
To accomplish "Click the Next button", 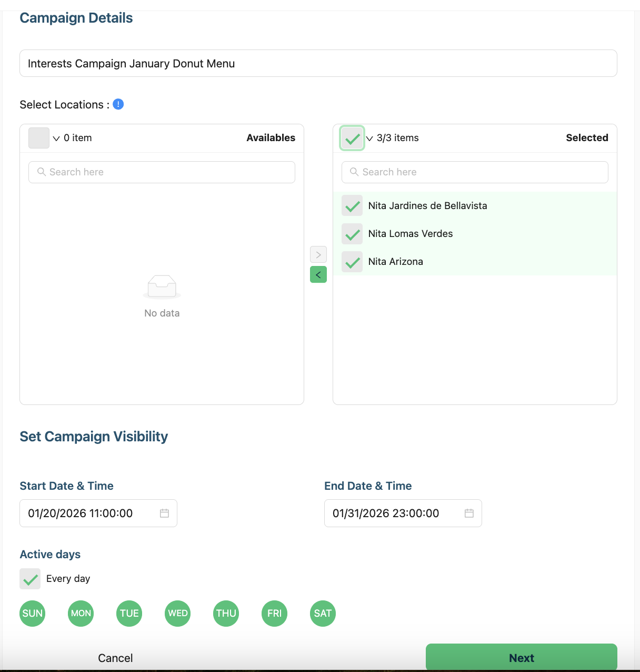I will [x=521, y=658].
